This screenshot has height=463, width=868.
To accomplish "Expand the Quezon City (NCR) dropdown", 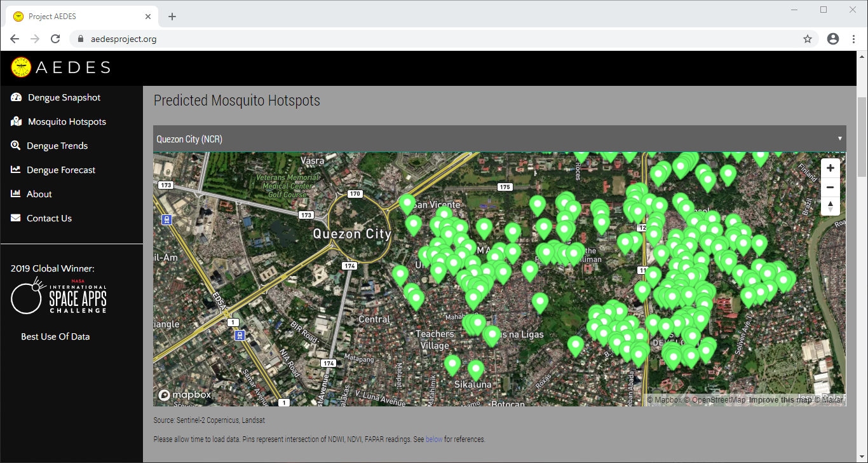I will pyautogui.click(x=499, y=139).
